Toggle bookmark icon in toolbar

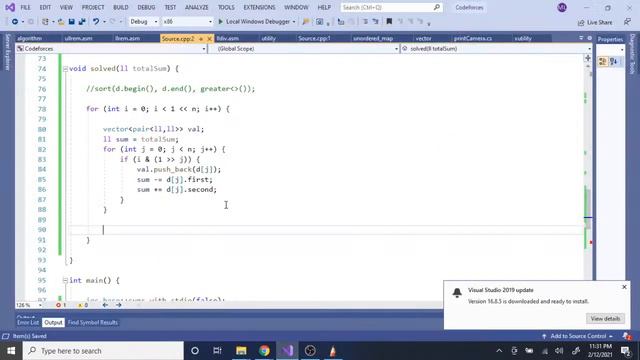(389, 22)
